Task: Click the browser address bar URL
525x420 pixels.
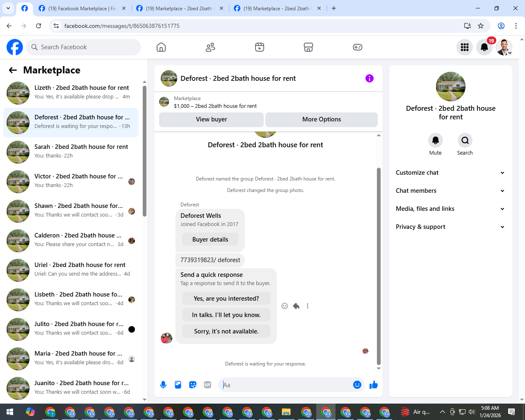Action: pyautogui.click(x=122, y=26)
